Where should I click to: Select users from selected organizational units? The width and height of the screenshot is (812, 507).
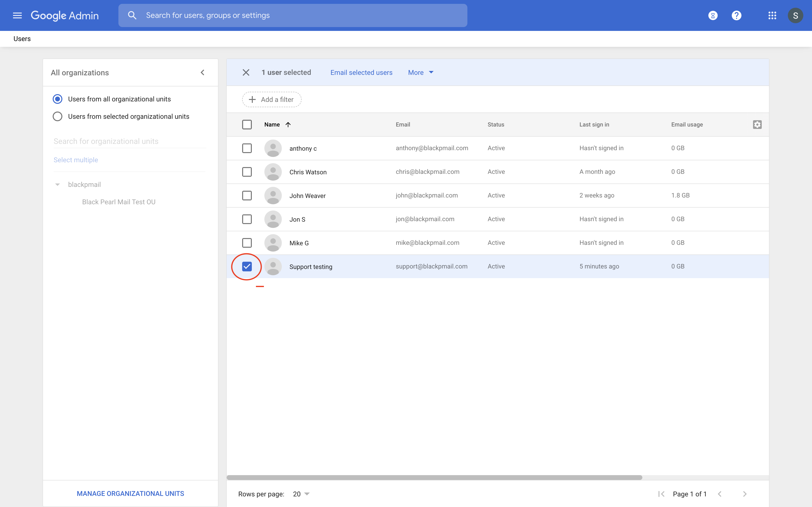click(x=57, y=116)
